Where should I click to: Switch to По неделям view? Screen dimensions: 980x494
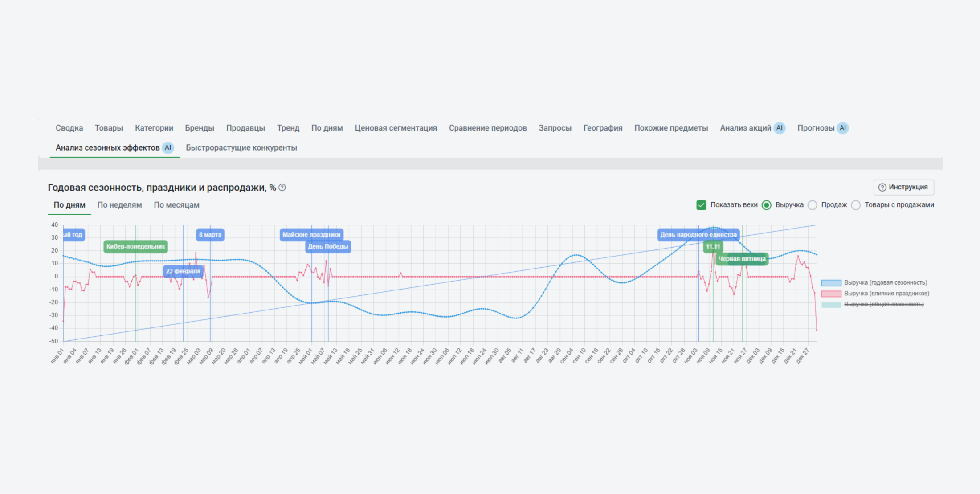(x=119, y=205)
